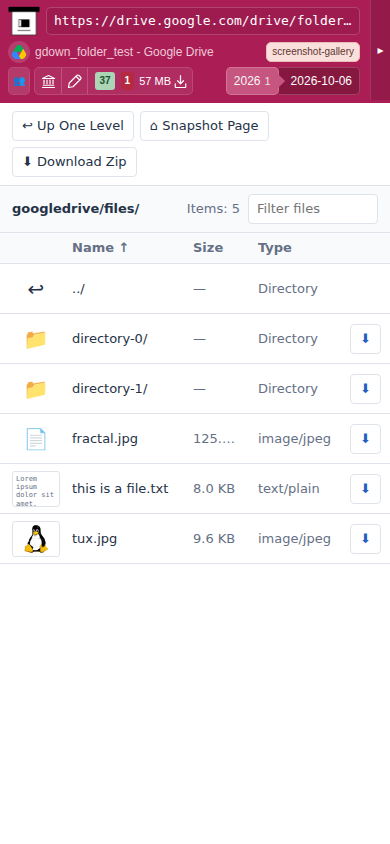
Task: Click the truncated 125 size of fractal.jpg
Action: pos(214,439)
